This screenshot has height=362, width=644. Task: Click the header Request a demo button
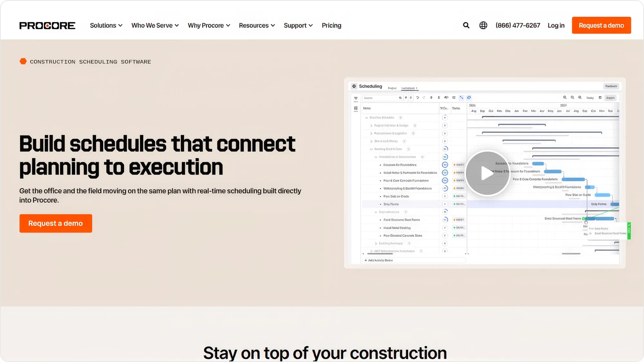[601, 25]
